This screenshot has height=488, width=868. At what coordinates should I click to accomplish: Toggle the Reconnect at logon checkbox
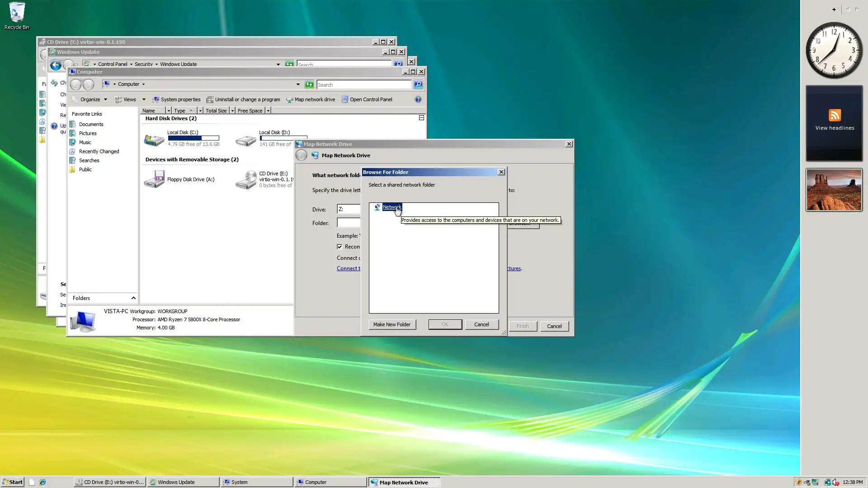coord(340,247)
